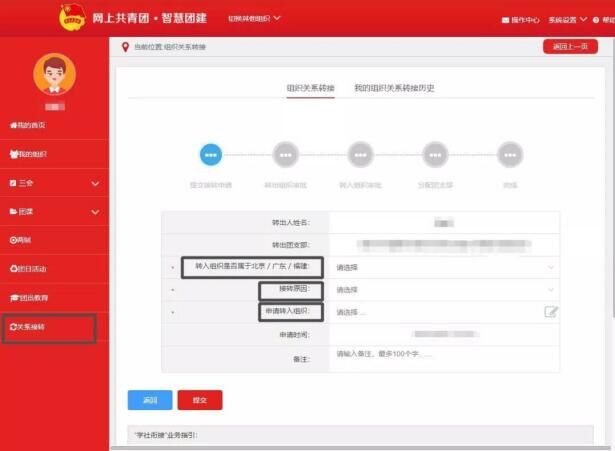
Task: Open 关系接转 sidebar item
Action: click(x=27, y=327)
